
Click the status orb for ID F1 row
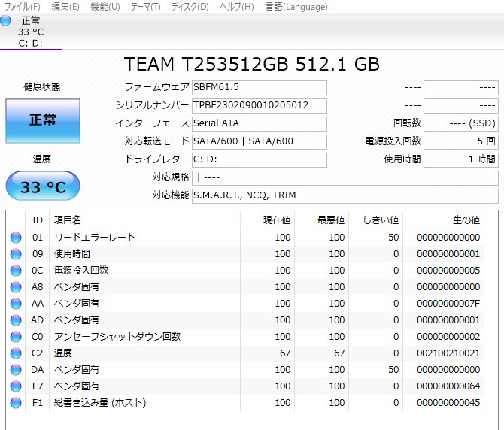coord(16,403)
